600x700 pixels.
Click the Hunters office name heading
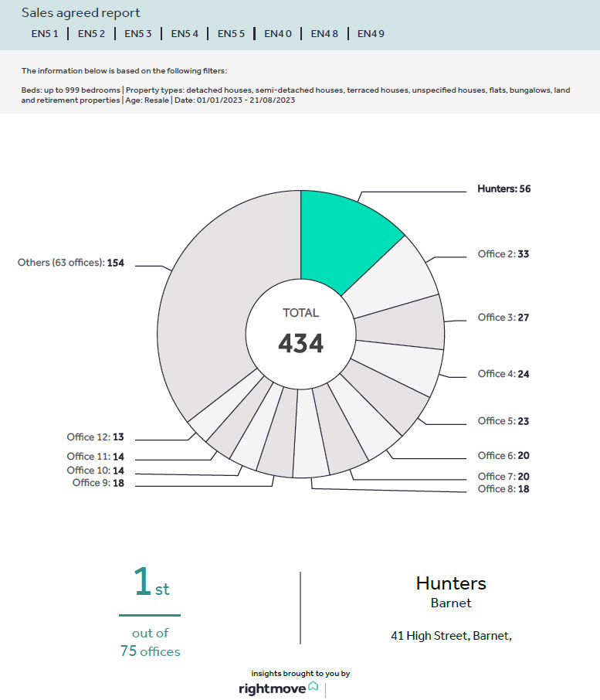click(451, 583)
